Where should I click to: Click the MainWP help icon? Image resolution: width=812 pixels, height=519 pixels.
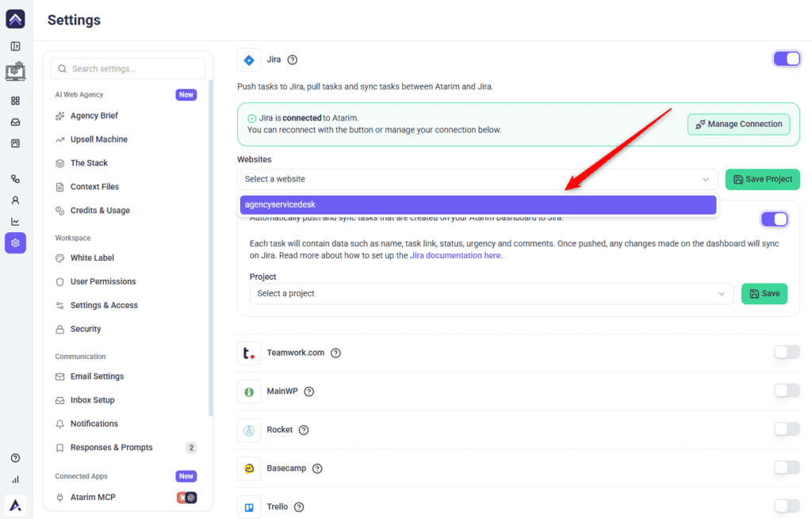pyautogui.click(x=309, y=391)
